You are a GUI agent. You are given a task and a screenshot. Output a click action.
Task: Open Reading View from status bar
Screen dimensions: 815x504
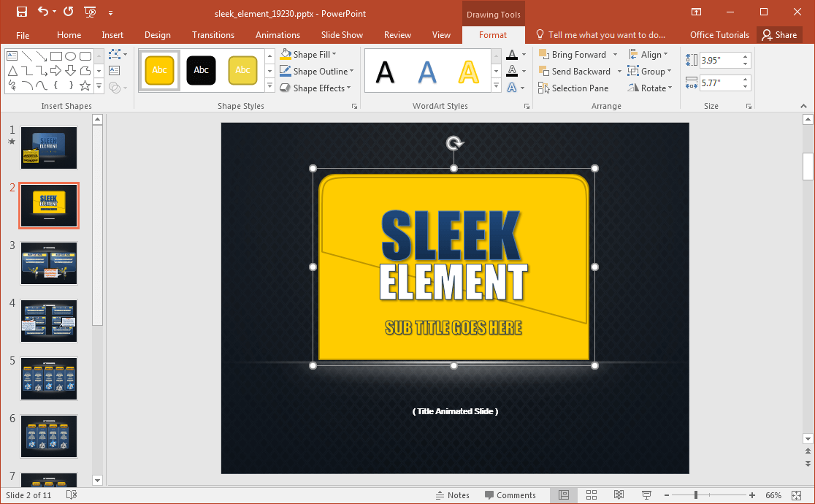pos(619,495)
